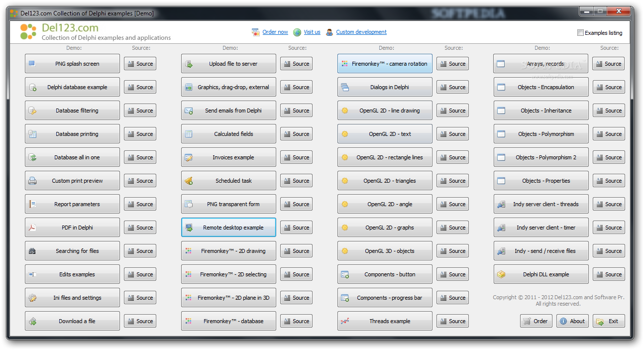Launch the Edits examples demo
The height and width of the screenshot is (350, 644).
point(72,274)
